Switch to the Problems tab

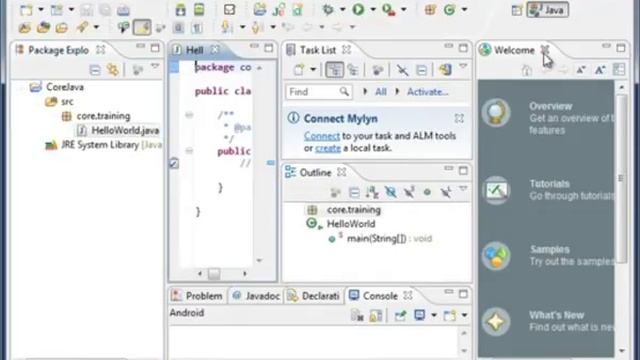(x=198, y=296)
